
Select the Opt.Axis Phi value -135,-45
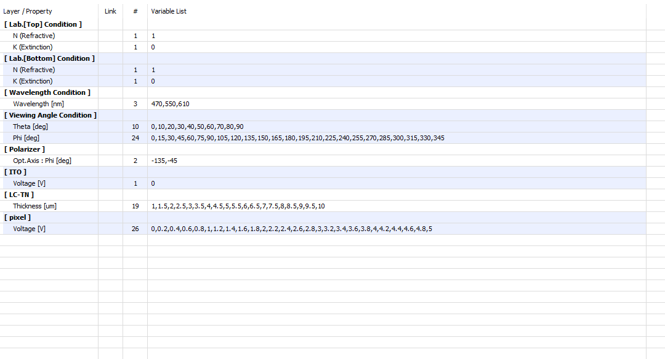(164, 161)
